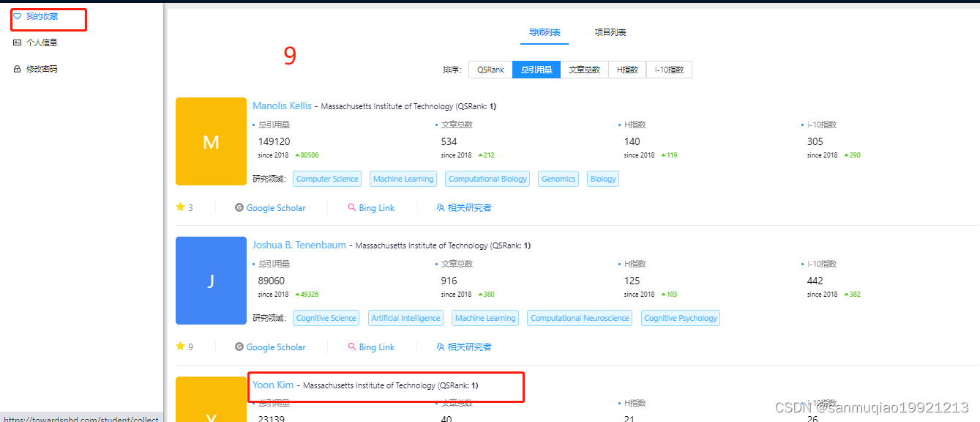980x422 pixels.
Task: Open Yoon Kim profile link
Action: [x=273, y=385]
